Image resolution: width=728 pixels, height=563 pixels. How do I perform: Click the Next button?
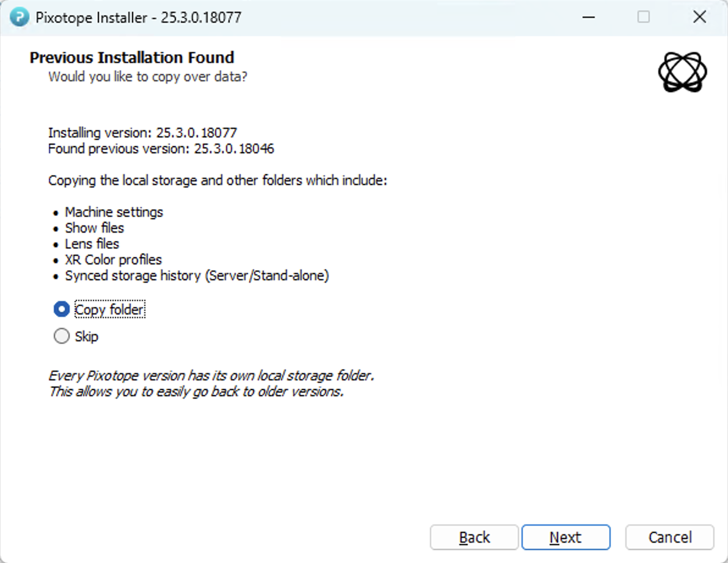click(x=566, y=537)
